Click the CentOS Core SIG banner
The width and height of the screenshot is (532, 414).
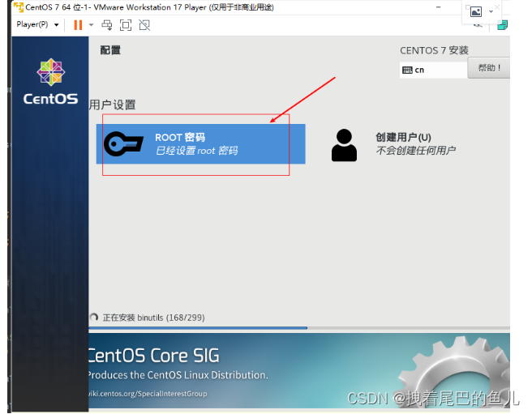[299, 370]
